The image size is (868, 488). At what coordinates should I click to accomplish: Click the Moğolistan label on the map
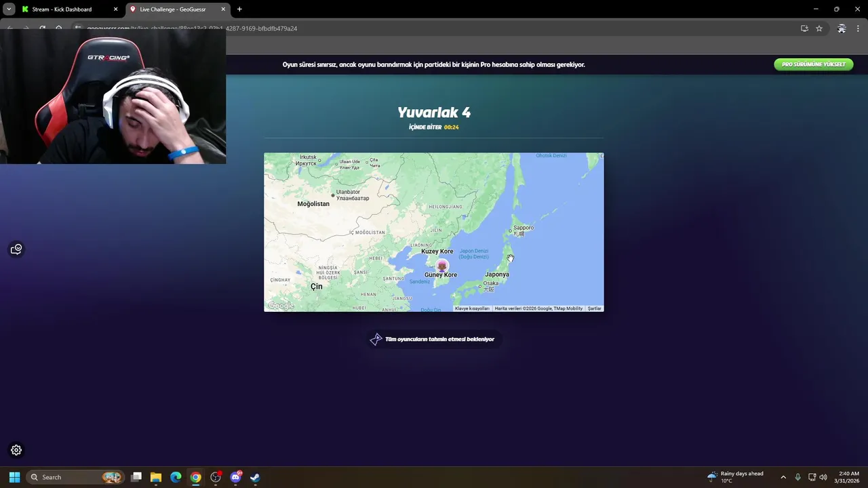pyautogui.click(x=313, y=204)
